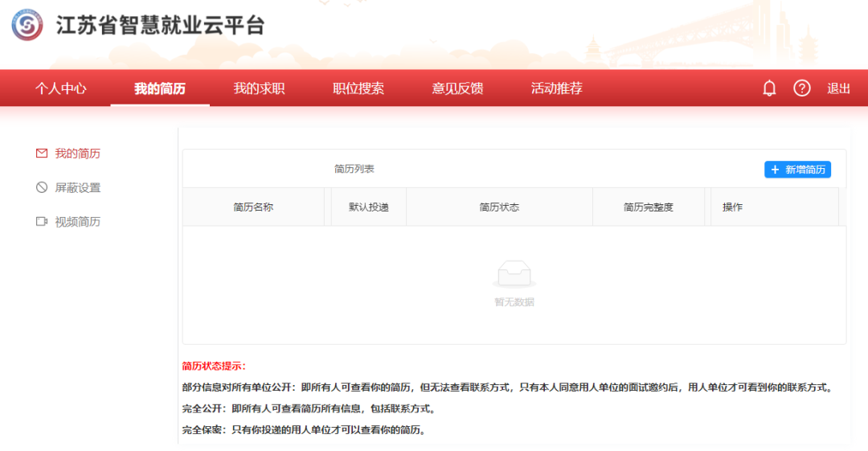Click the block icon beside 屏蔽设置
The height and width of the screenshot is (451, 868).
[x=42, y=187]
